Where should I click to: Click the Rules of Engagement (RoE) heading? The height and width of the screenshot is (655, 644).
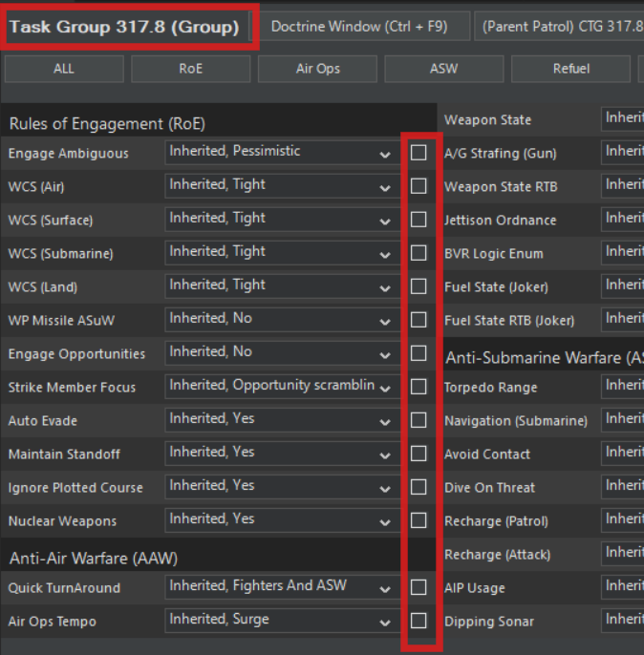107,124
